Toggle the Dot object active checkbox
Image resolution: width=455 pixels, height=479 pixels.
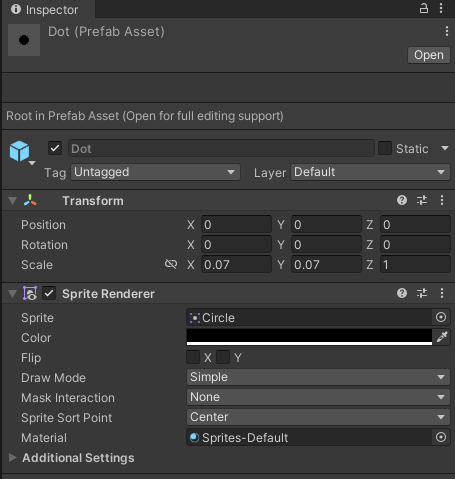pyautogui.click(x=55, y=148)
